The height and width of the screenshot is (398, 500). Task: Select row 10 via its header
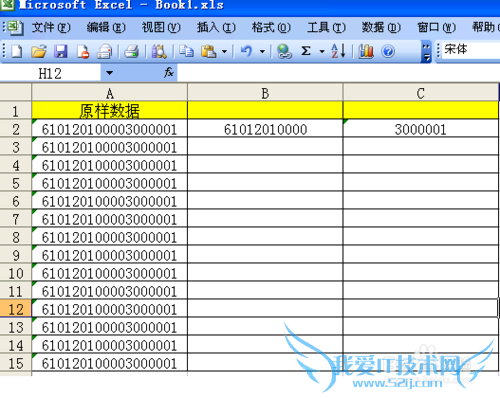click(16, 273)
